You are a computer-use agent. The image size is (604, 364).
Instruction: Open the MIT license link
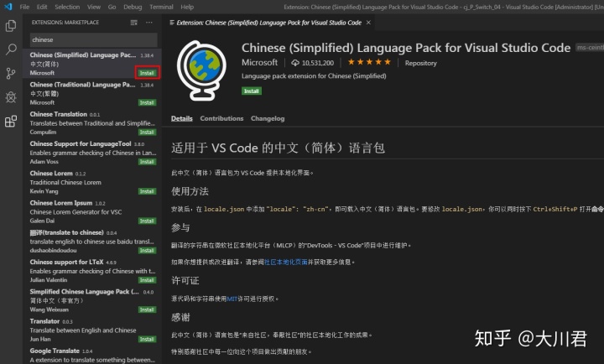[232, 299]
